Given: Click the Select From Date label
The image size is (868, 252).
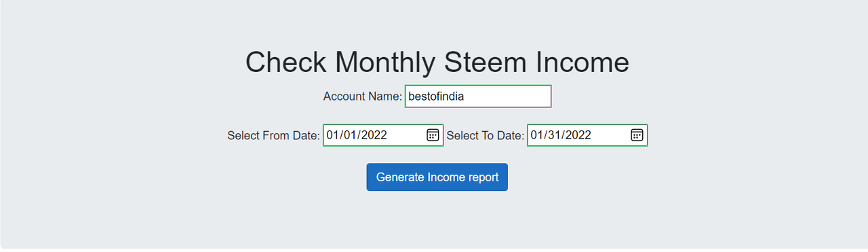Looking at the screenshot, I should pyautogui.click(x=273, y=135).
